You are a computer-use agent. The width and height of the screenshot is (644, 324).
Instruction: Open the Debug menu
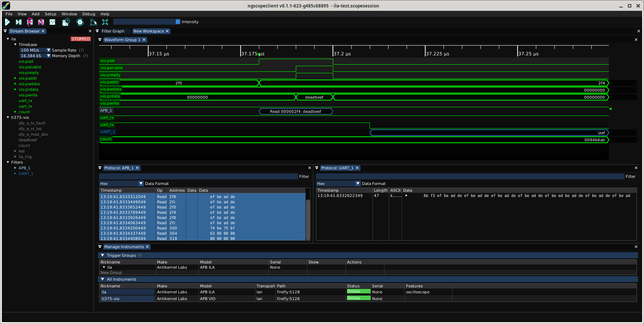[89, 14]
